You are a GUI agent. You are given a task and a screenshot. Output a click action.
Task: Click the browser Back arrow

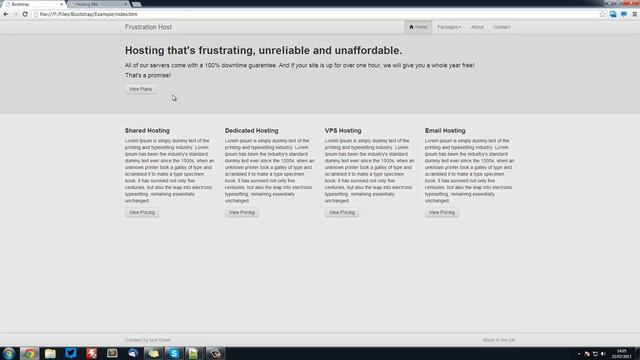click(6, 14)
